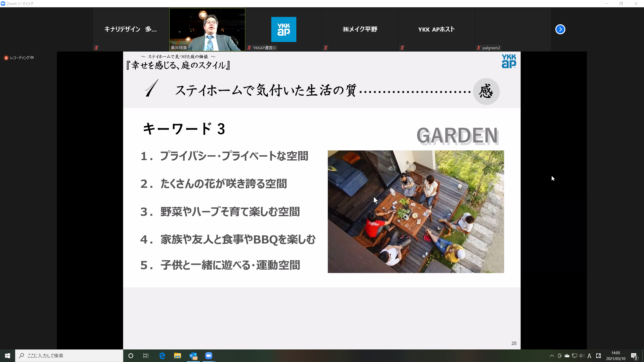Click the 栗井琢美 name label on the video
Image resolution: width=644 pixels, height=362 pixels.
click(179, 48)
